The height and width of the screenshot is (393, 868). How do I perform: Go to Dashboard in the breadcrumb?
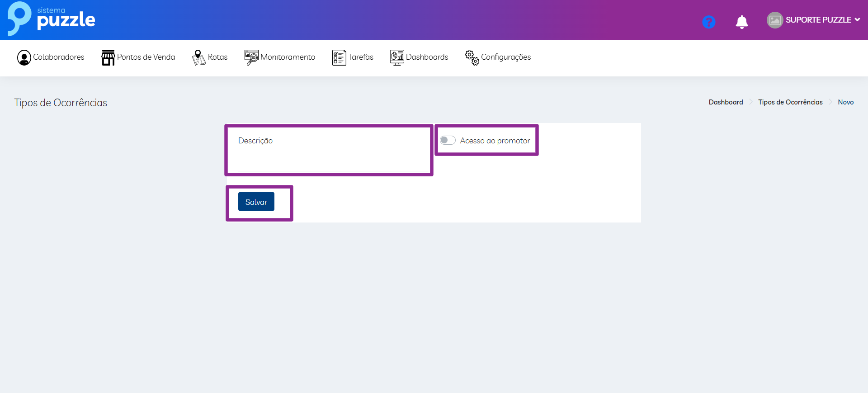[726, 102]
